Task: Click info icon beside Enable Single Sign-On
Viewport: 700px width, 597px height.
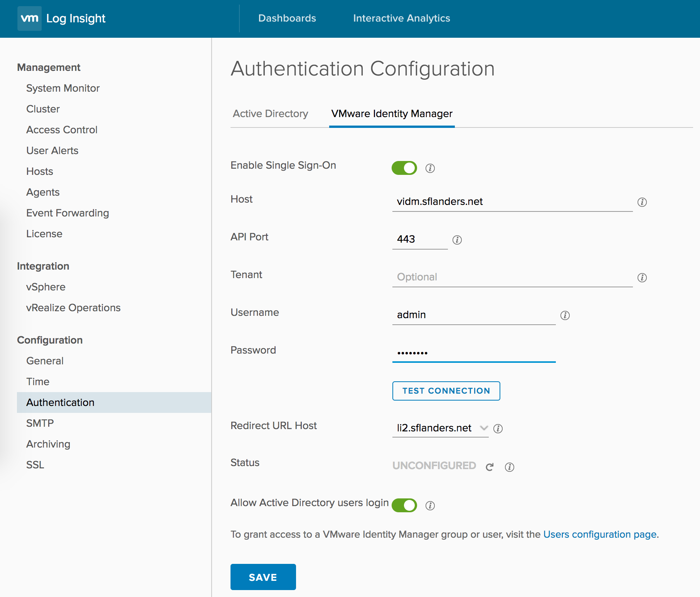Action: (x=430, y=168)
